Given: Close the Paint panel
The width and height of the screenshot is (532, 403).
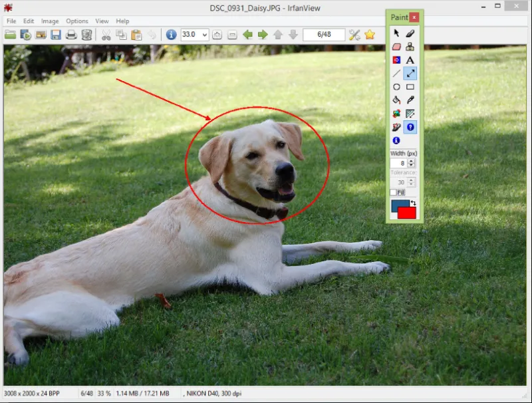Looking at the screenshot, I should (416, 17).
